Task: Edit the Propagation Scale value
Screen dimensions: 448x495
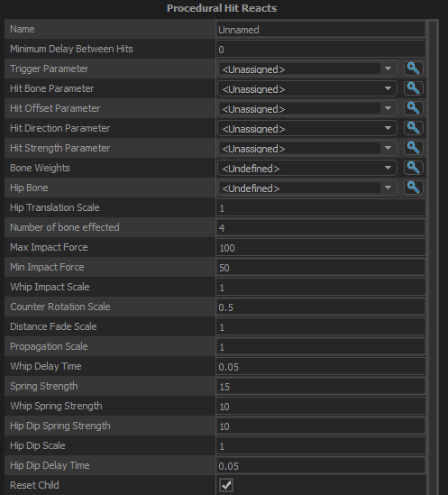Action: 321,346
